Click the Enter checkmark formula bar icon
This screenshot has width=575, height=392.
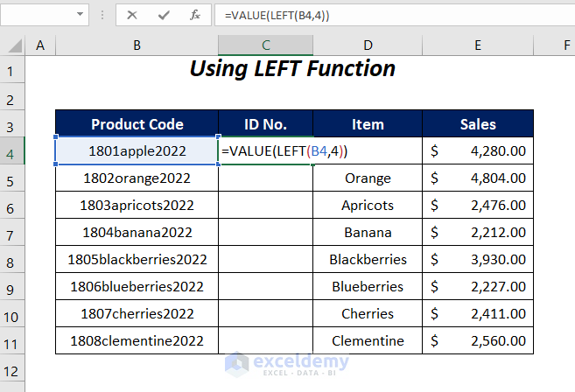164,15
